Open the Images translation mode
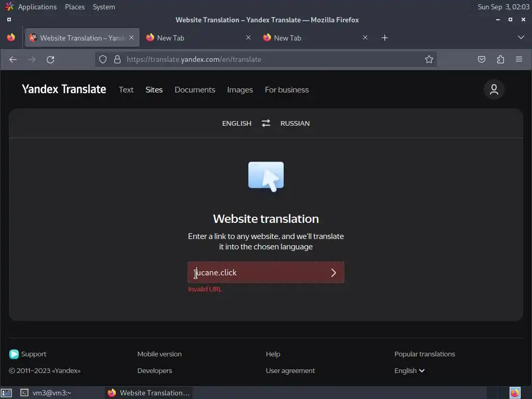Screen dimensions: 532x399 pyautogui.click(x=240, y=90)
